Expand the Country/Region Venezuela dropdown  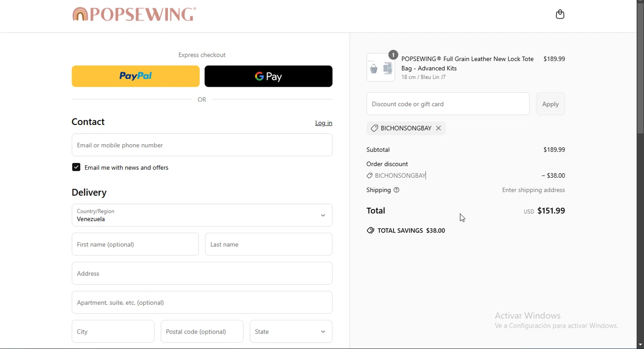[202, 215]
